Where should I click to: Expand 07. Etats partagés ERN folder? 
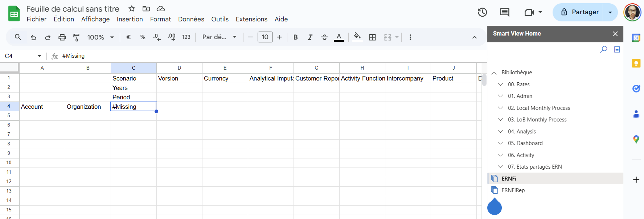(x=500, y=167)
